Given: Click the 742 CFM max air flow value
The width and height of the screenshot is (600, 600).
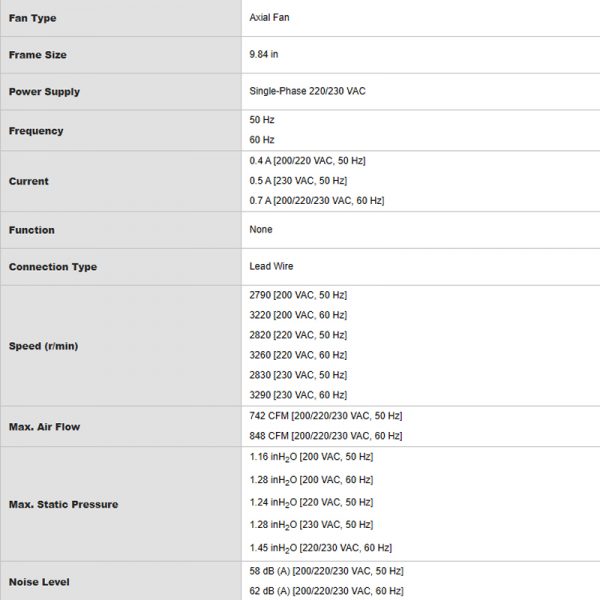Looking at the screenshot, I should coord(326,416).
